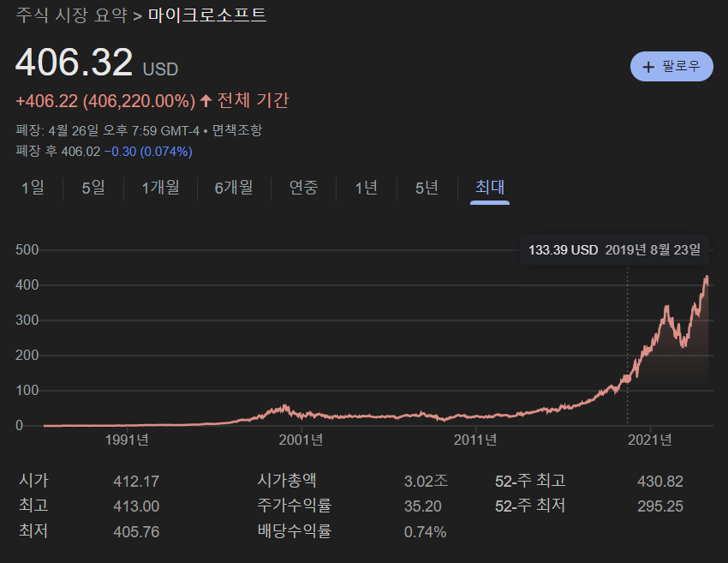Image resolution: width=728 pixels, height=563 pixels.
Task: Open the 5년 chart view
Action: click(x=426, y=188)
